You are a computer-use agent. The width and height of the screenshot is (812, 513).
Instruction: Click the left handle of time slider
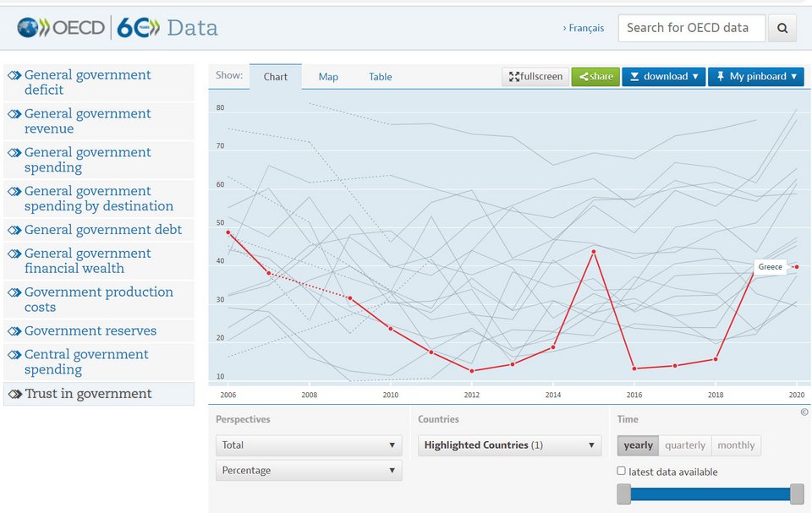624,494
